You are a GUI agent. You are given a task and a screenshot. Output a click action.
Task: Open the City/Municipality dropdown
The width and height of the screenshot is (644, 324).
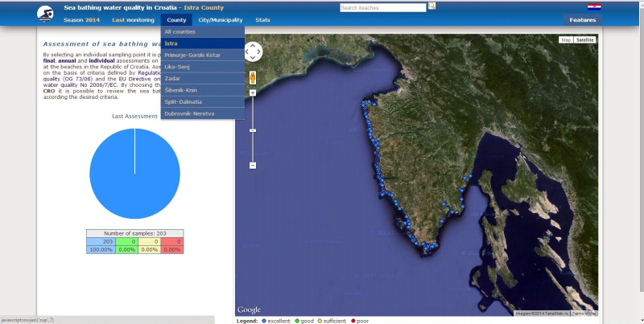221,19
